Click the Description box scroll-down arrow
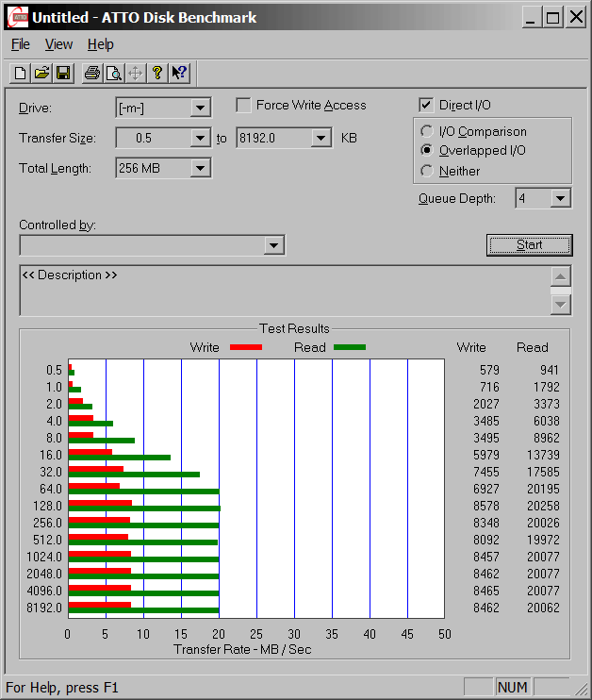The width and height of the screenshot is (592, 700). [561, 305]
